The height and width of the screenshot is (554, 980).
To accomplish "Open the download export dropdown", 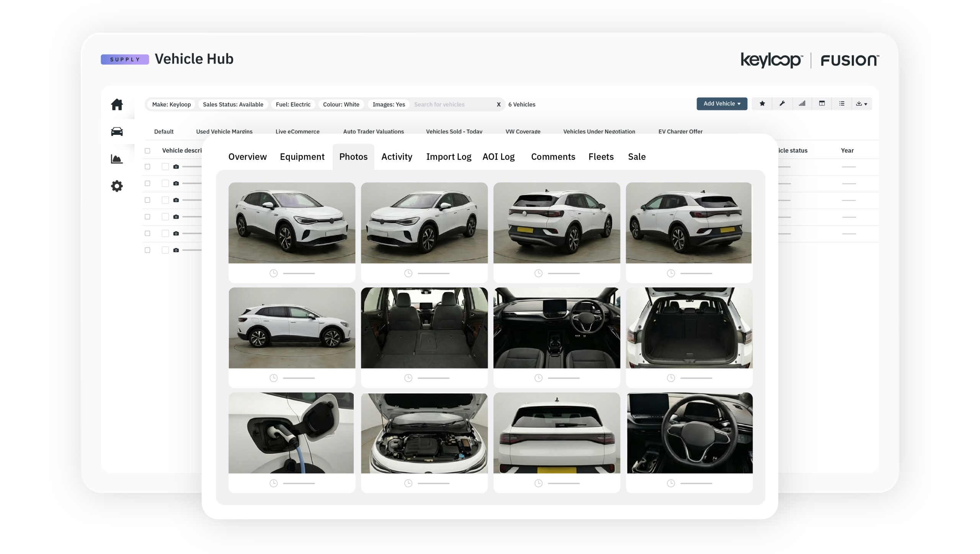I will coord(862,103).
